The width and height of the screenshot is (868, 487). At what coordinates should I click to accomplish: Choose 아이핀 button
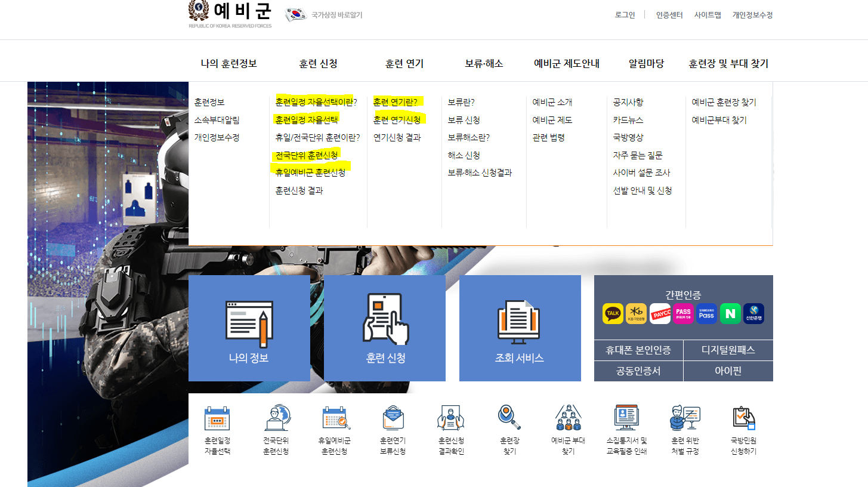click(728, 371)
